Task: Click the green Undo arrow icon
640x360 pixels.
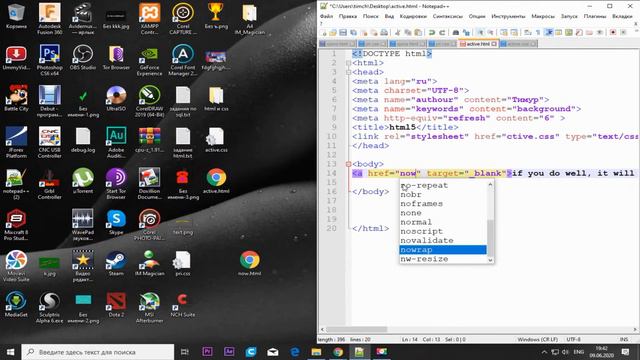Action: tap(431, 32)
